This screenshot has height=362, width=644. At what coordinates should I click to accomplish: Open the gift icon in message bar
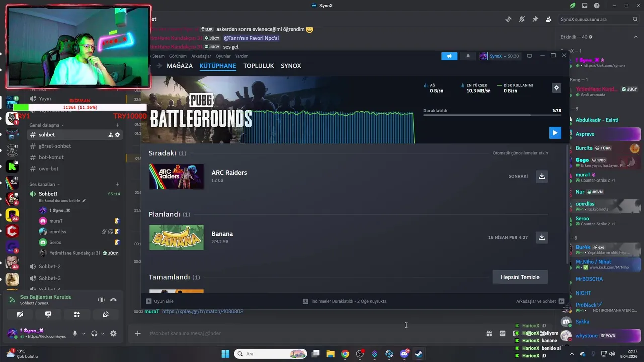pos(489,333)
